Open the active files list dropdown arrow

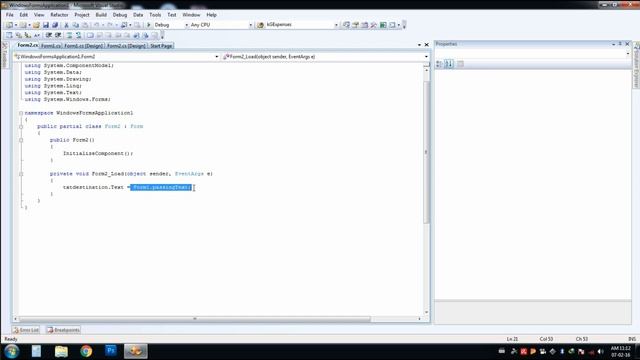[419, 44]
